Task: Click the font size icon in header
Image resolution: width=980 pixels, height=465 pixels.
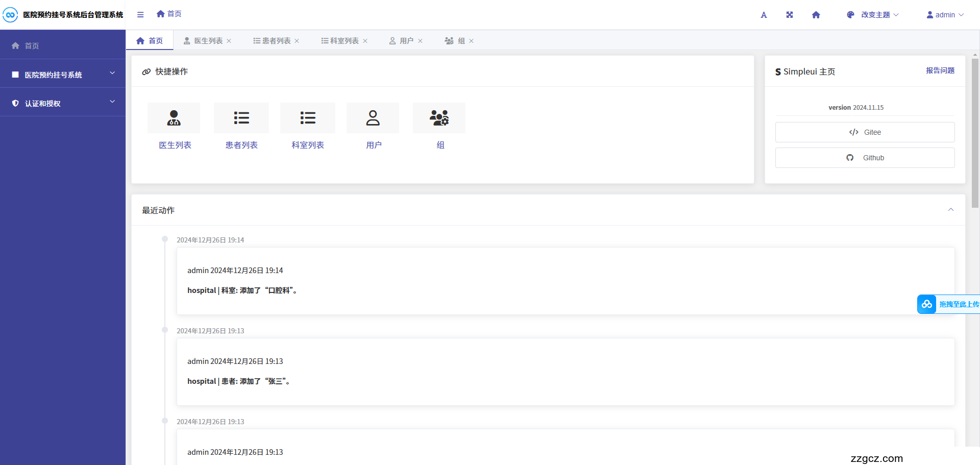Action: click(x=764, y=15)
